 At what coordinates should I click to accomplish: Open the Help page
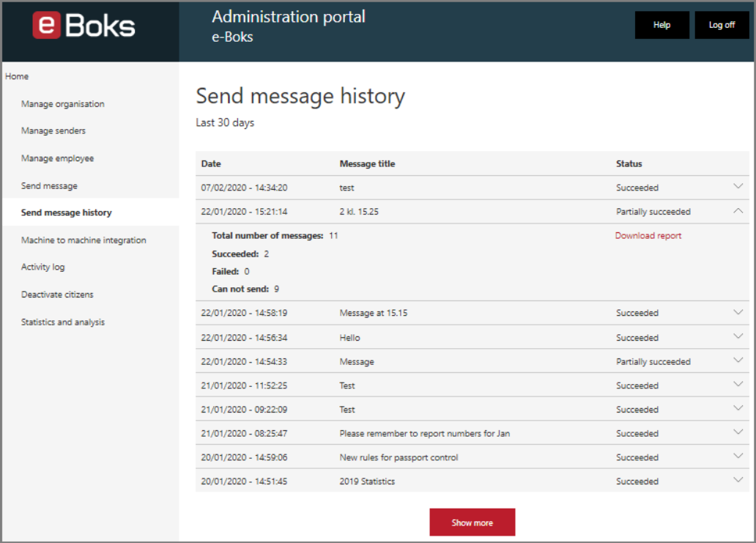[x=661, y=25]
